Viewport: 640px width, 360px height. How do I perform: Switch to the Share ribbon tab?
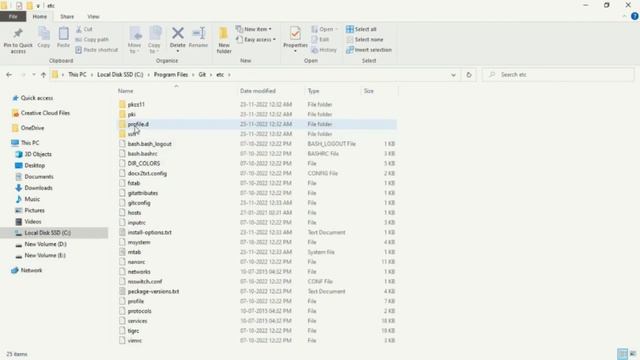tap(67, 17)
